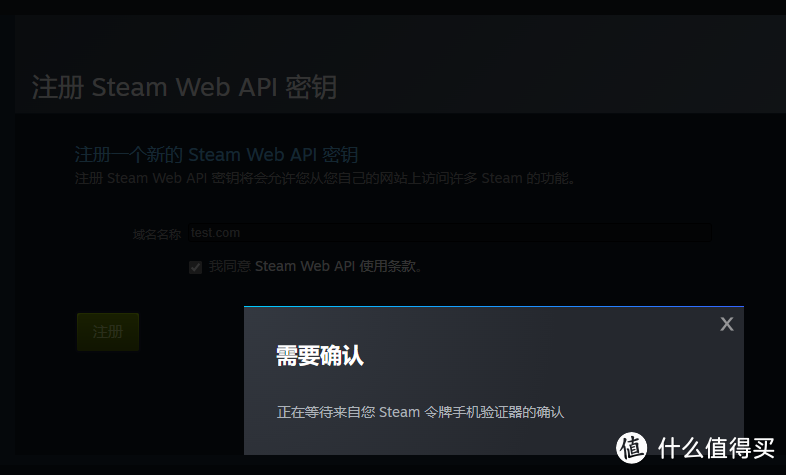Click the 需要确认 dialog title
This screenshot has width=786, height=475.
click(x=320, y=356)
